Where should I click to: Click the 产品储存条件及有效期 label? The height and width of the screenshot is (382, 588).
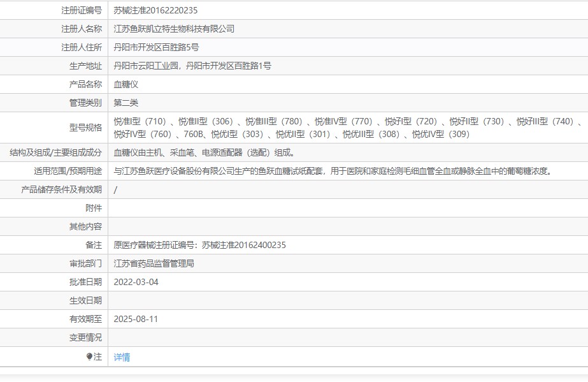pos(62,189)
